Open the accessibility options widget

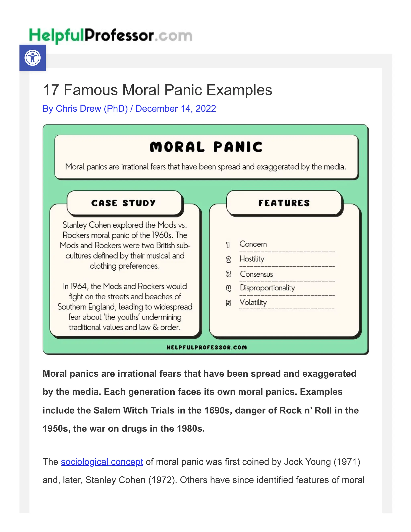(x=32, y=58)
